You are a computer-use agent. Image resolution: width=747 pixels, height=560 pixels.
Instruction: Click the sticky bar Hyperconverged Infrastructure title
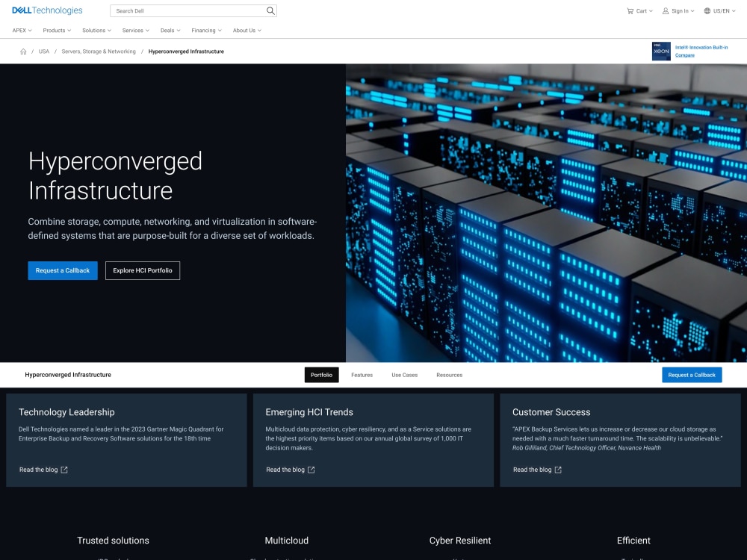pyautogui.click(x=68, y=375)
